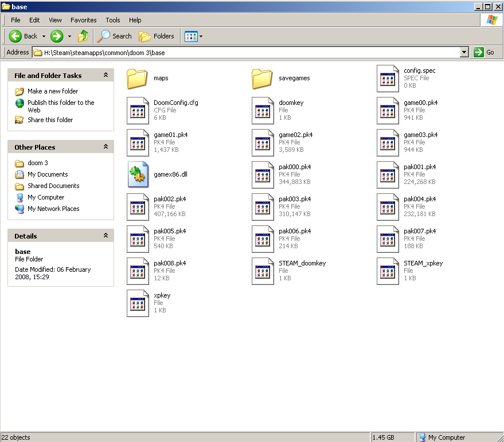Screen dimensions: 504x442
Task: Select the xpkey file icon
Action: (138, 303)
